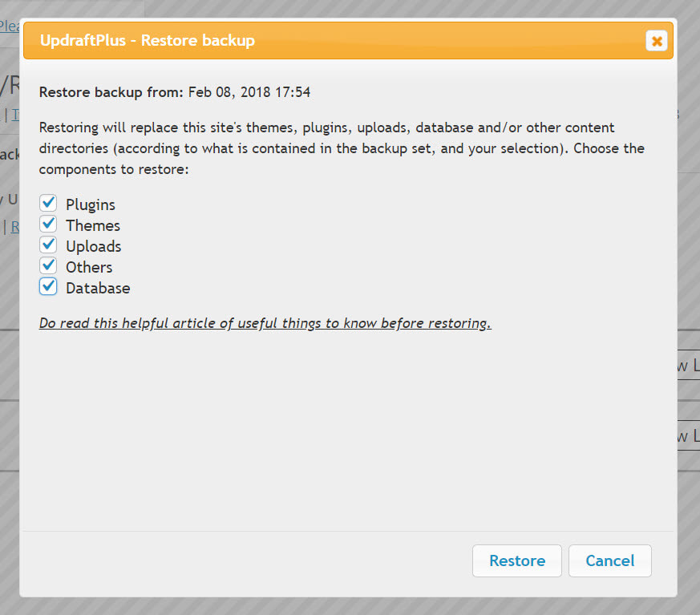This screenshot has height=615, width=700.
Task: Open the helpful article about restoring
Action: pyautogui.click(x=265, y=322)
